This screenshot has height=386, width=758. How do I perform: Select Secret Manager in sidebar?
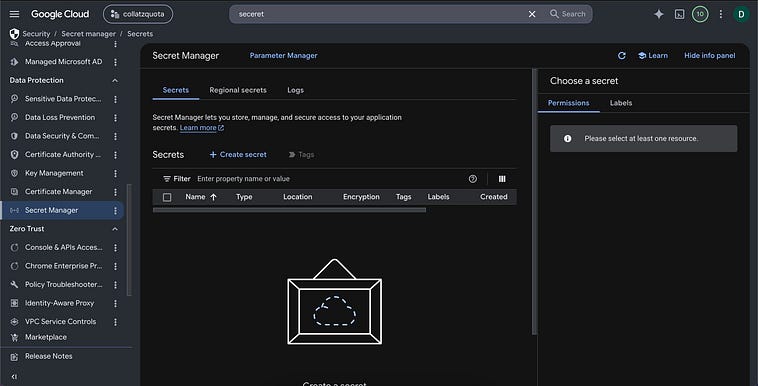point(52,210)
